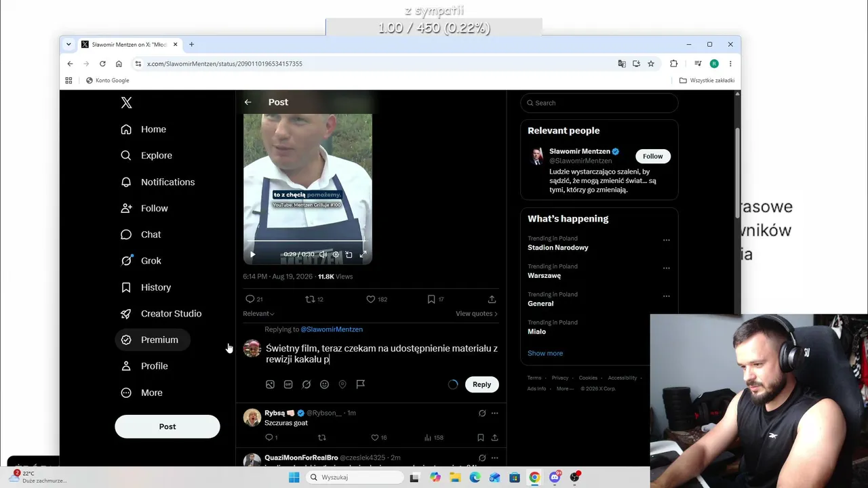Viewport: 868px width, 488px height.
Task: Go back using the Post header arrow
Action: 248,102
